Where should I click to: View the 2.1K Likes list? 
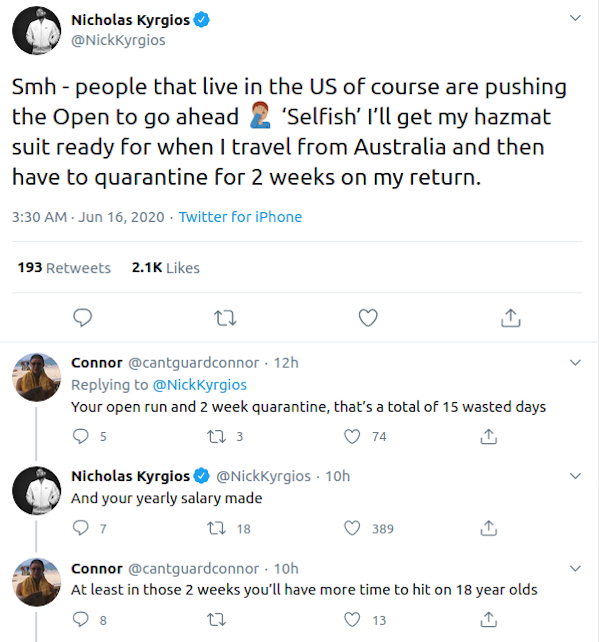pyautogui.click(x=165, y=268)
